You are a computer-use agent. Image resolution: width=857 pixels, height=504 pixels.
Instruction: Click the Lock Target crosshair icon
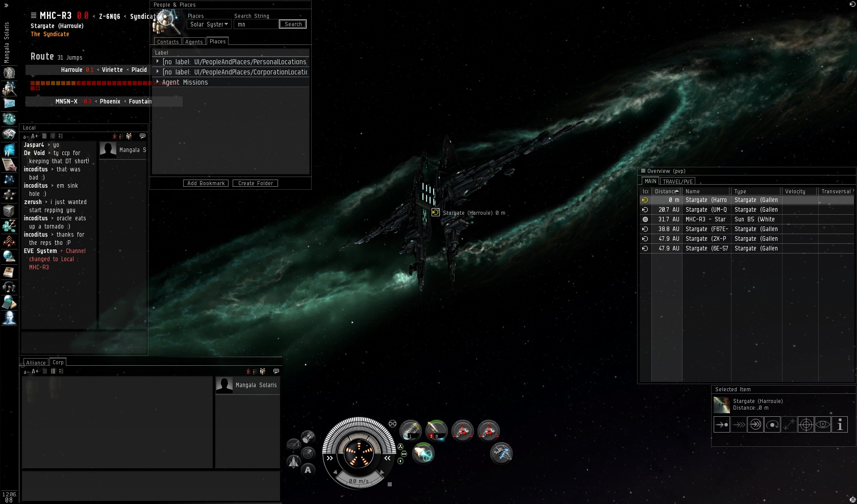[806, 424]
